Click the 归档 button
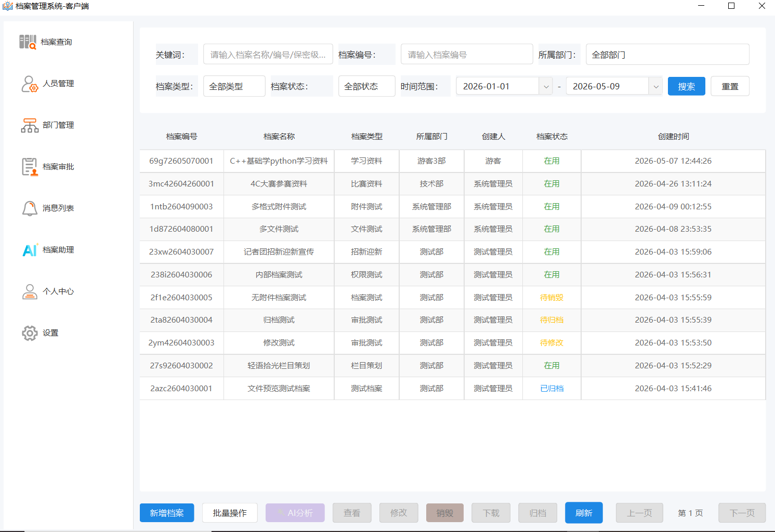The width and height of the screenshot is (775, 532). [x=537, y=513]
